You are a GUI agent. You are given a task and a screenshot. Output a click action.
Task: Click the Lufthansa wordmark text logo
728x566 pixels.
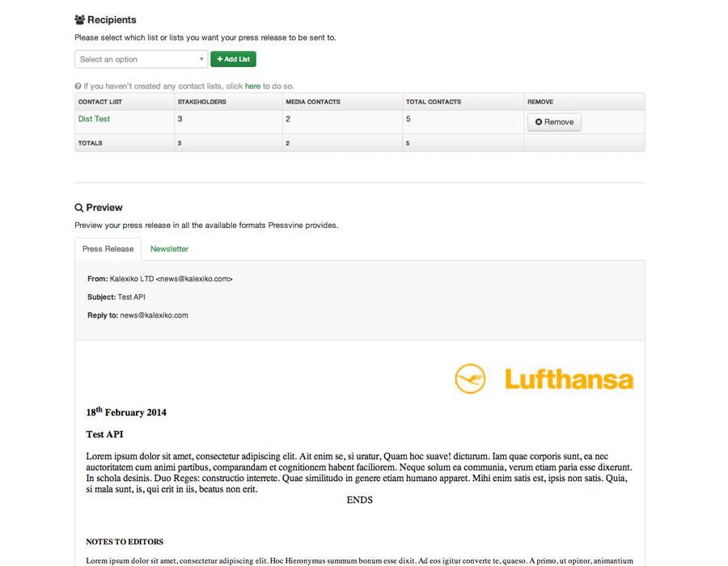point(569,379)
